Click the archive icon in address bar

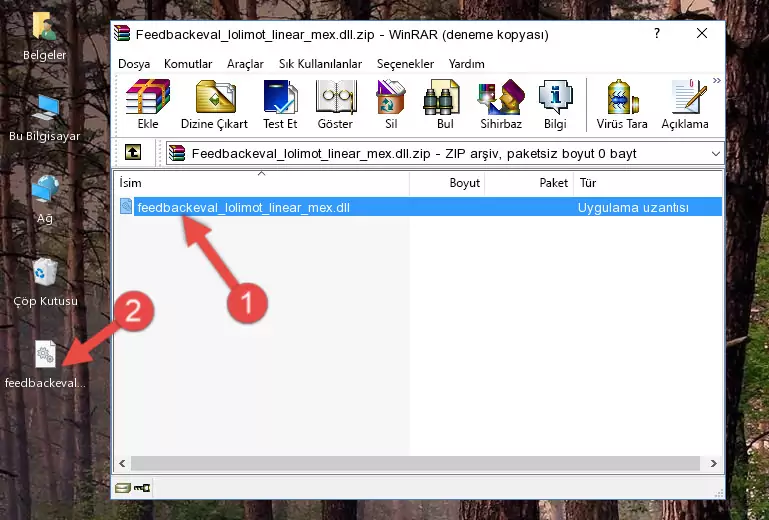(x=177, y=154)
